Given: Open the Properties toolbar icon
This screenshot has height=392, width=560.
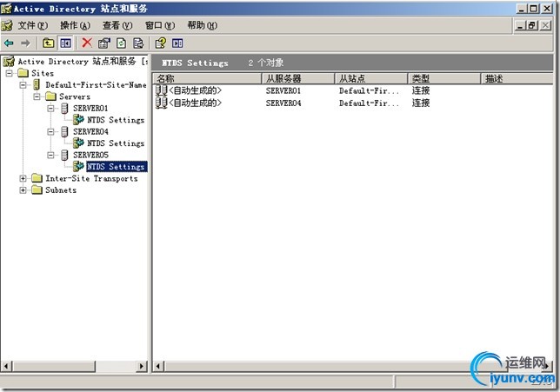Looking at the screenshot, I should (x=104, y=43).
